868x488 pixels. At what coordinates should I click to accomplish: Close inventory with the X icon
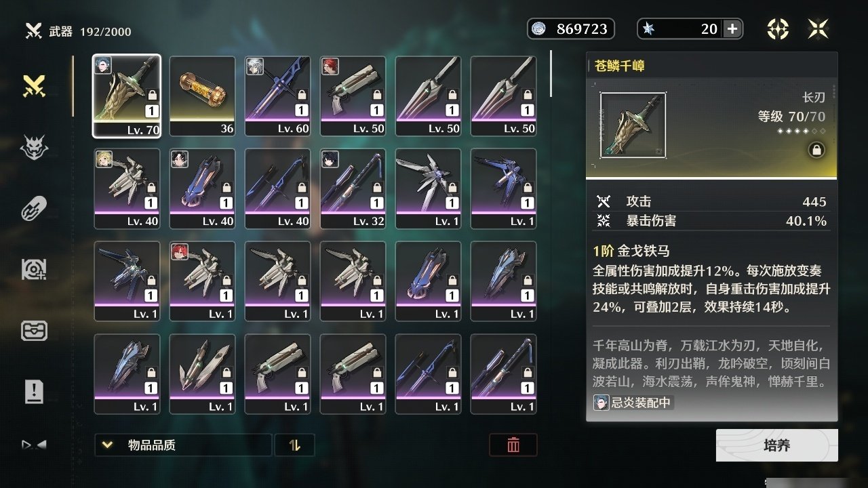click(x=818, y=29)
